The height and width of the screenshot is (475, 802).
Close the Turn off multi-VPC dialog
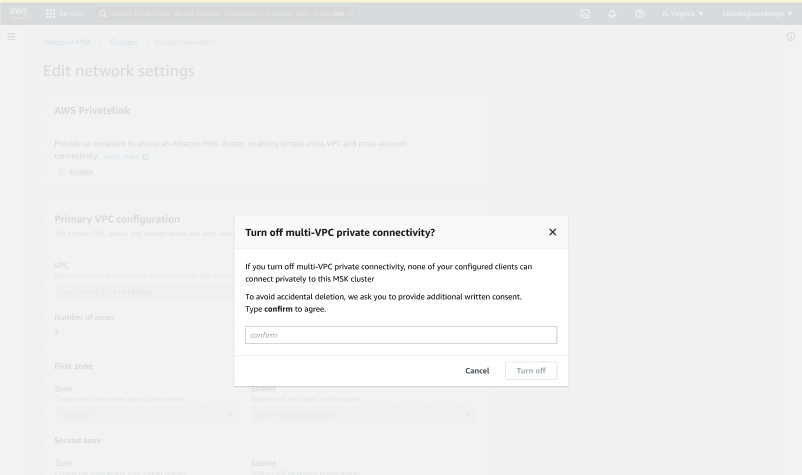552,232
